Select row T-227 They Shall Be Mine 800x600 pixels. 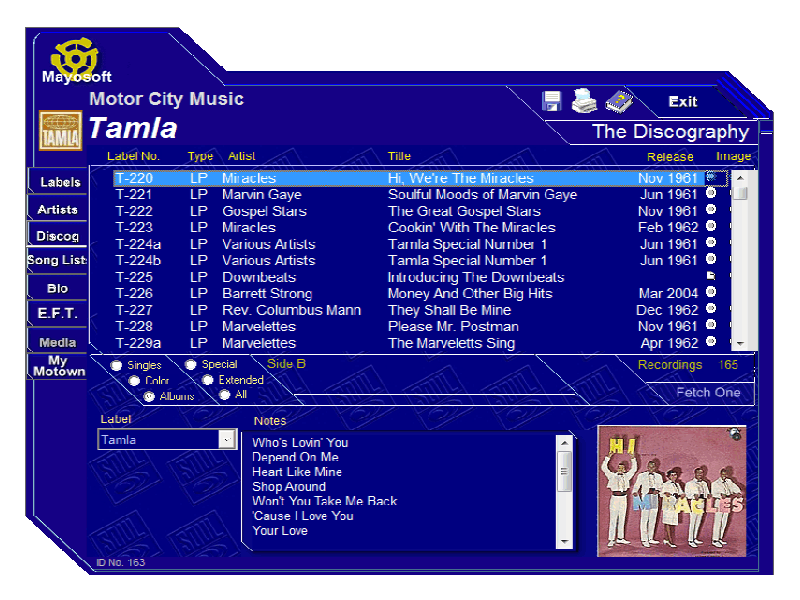[409, 310]
